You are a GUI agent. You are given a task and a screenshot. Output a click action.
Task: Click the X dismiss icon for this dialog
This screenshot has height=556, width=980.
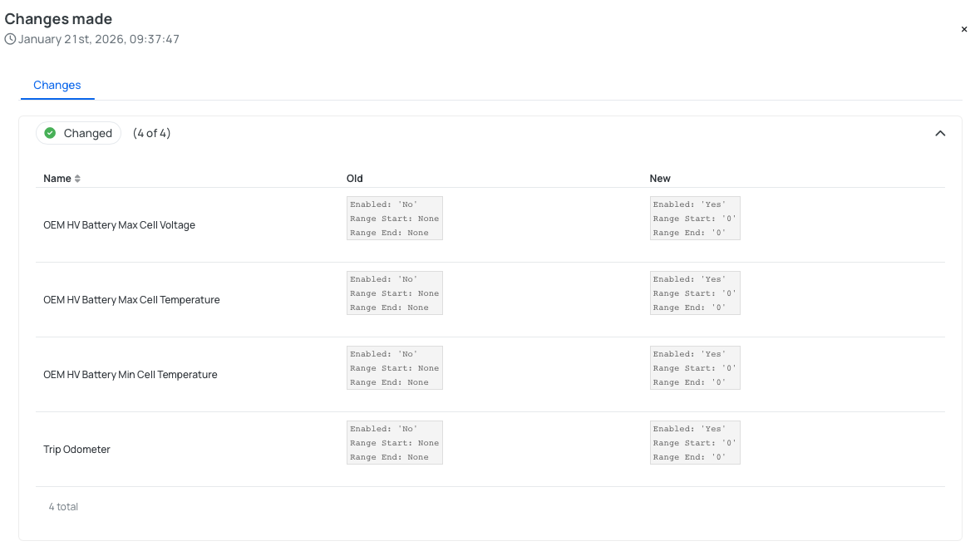(x=964, y=29)
